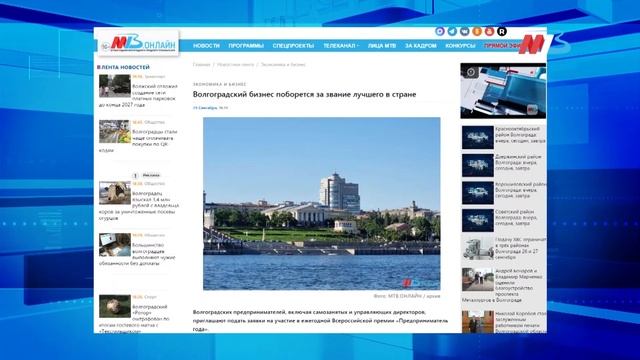Screen dimensions: 640x360
Task: Open the Краснооктябрьский район news link
Action: pos(520,135)
